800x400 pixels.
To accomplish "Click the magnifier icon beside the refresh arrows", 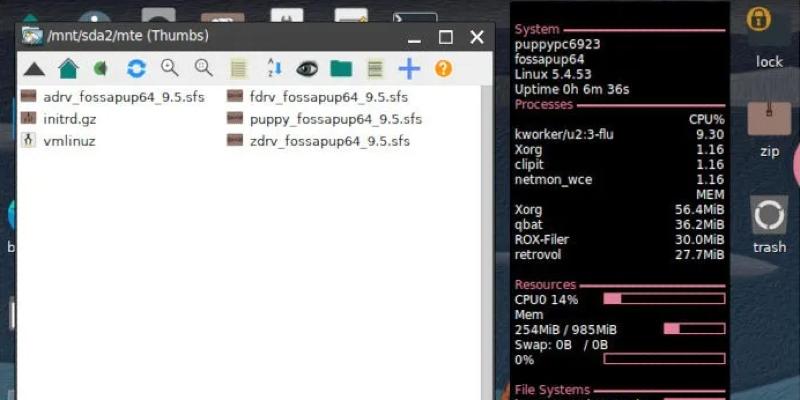I will pyautogui.click(x=170, y=69).
